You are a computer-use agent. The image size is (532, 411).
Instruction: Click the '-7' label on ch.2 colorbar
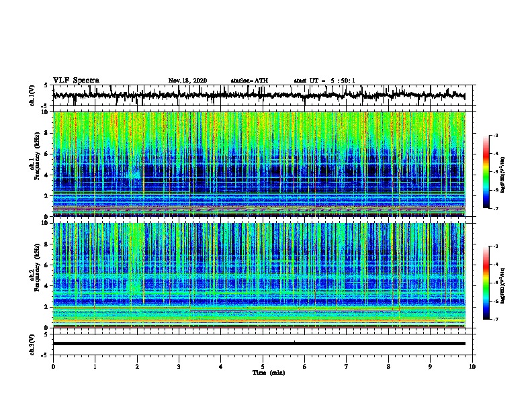coord(495,319)
